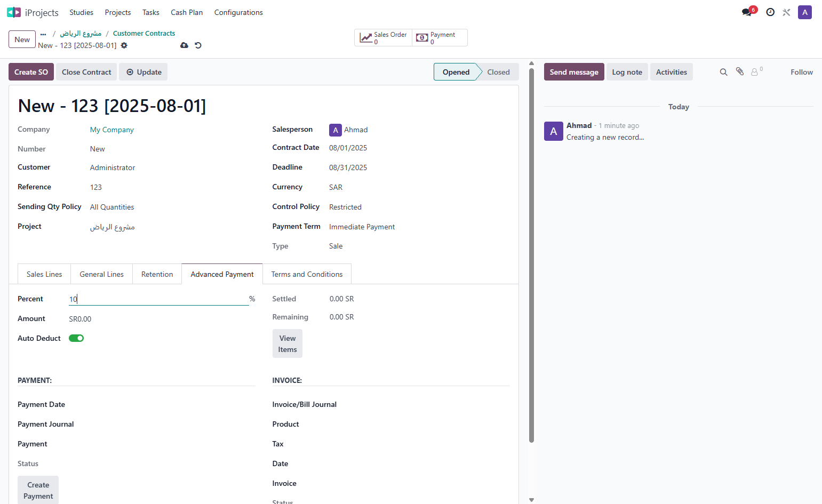Open the Tasks menu
The image size is (822, 504).
(151, 12)
